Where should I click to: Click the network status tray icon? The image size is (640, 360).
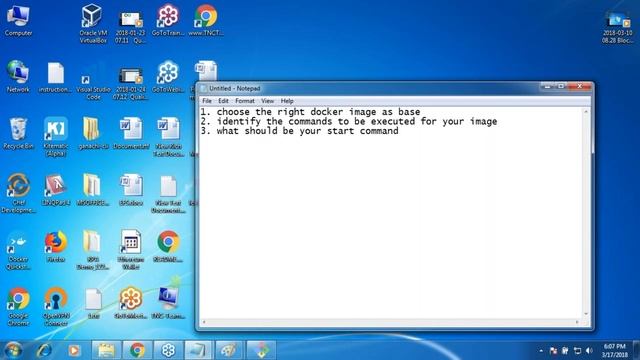pos(577,351)
